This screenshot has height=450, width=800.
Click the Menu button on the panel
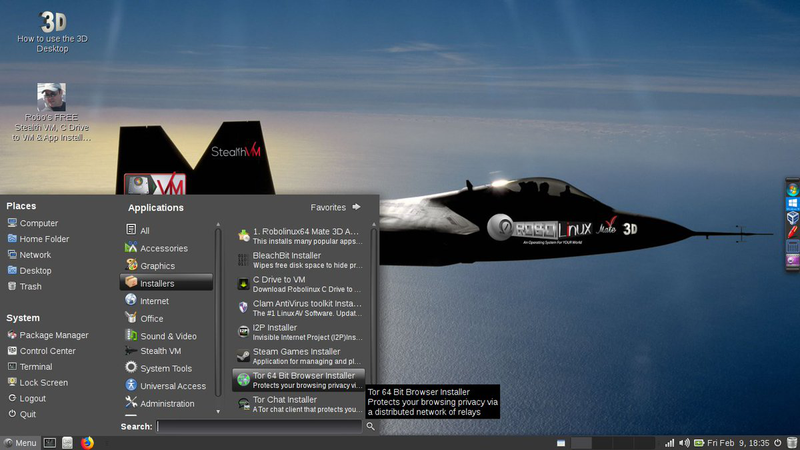pos(20,442)
